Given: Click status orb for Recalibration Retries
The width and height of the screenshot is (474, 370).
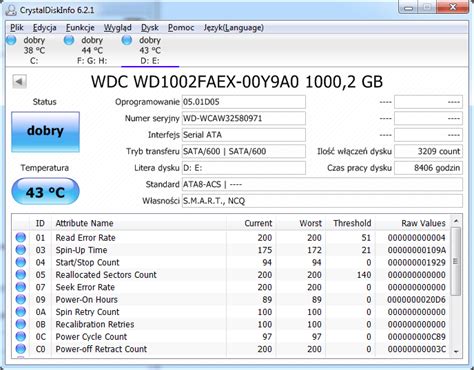Looking at the screenshot, I should 21,324.
